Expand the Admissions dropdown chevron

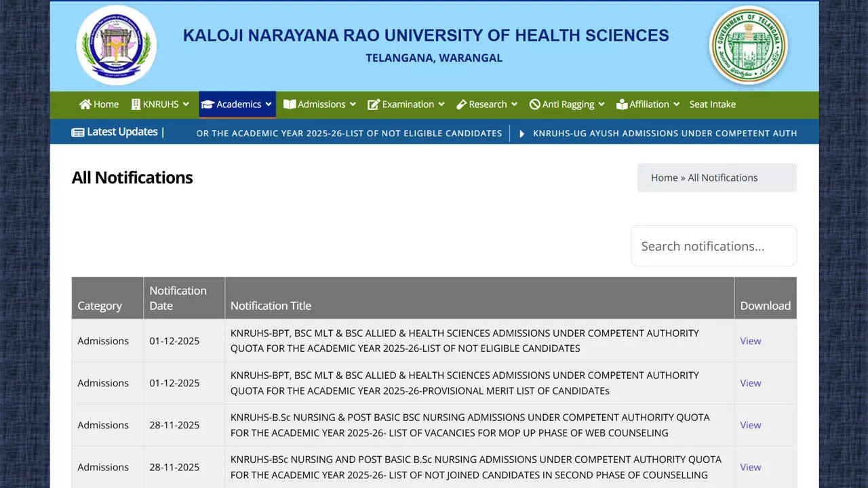coord(353,104)
